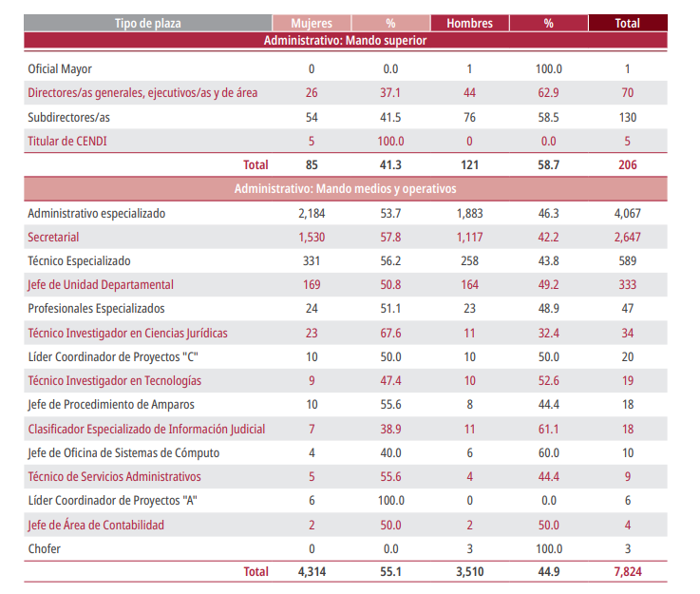
Task: Select the 206 total value cell
Action: pos(627,164)
